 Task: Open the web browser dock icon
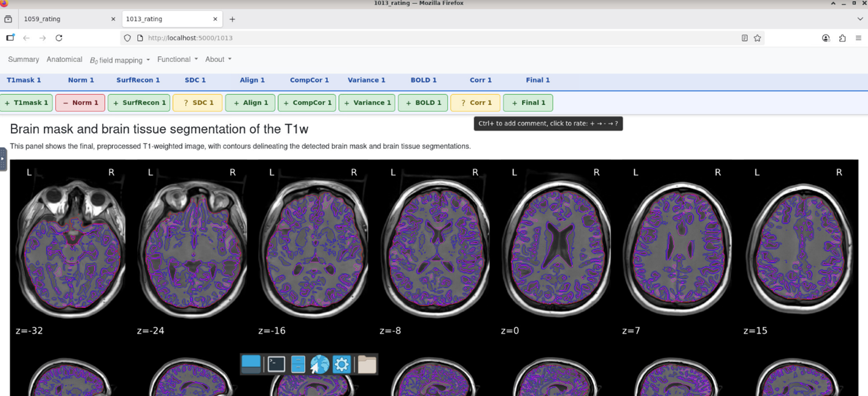pos(319,364)
